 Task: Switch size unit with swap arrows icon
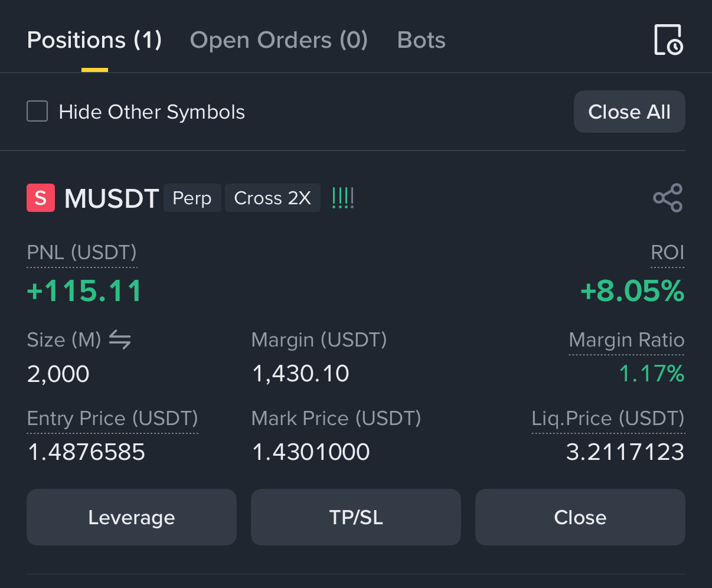coord(120,339)
